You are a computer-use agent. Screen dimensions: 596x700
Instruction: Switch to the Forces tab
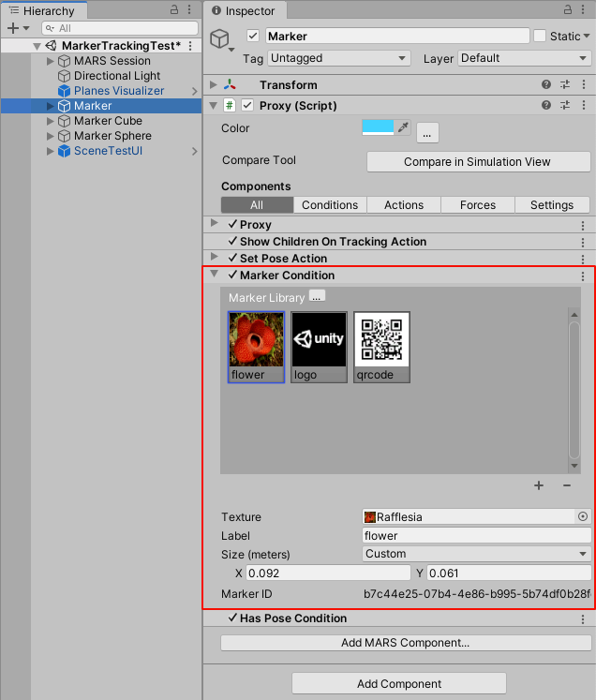(477, 205)
